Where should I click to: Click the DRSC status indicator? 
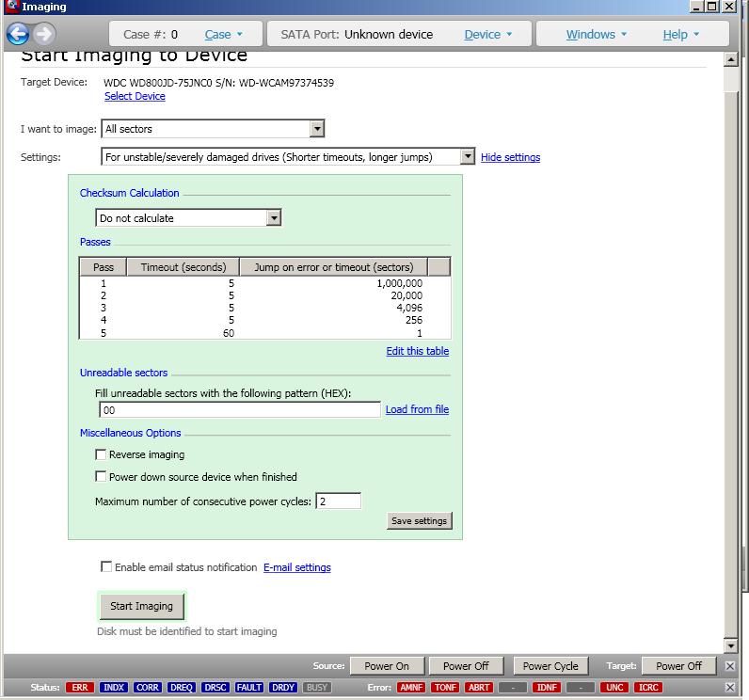click(215, 687)
